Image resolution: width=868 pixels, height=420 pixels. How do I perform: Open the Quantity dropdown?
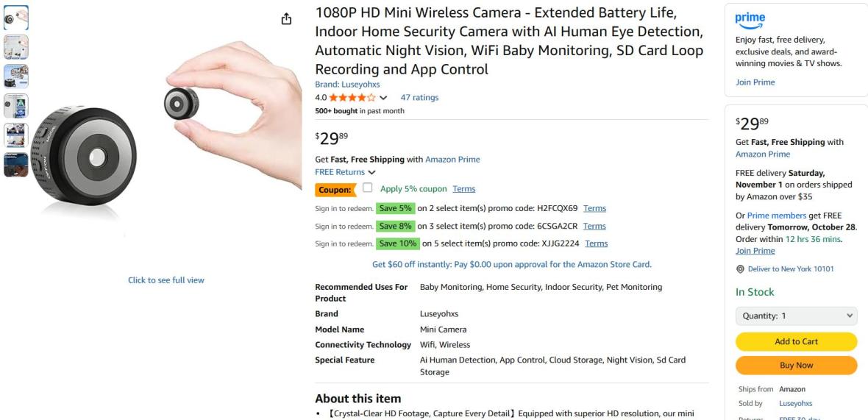(x=796, y=316)
